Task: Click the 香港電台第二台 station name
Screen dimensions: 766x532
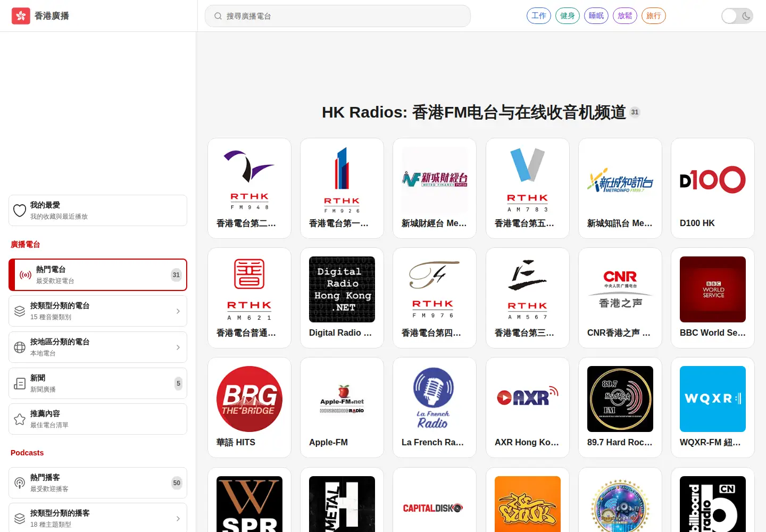Action: click(x=246, y=223)
